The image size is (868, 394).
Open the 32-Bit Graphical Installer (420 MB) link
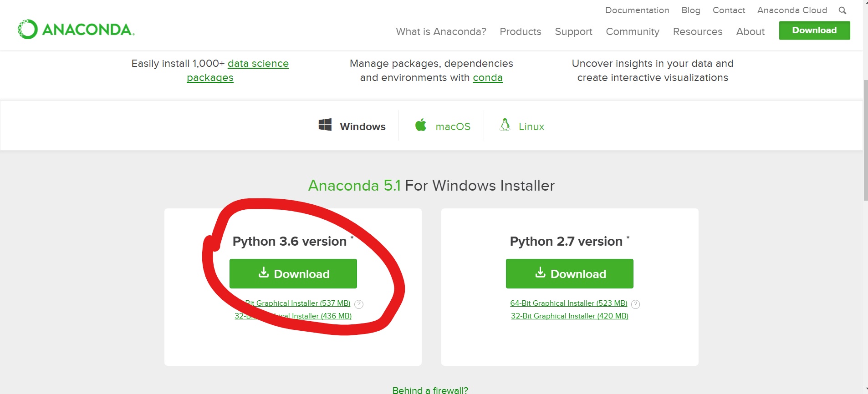tap(569, 316)
